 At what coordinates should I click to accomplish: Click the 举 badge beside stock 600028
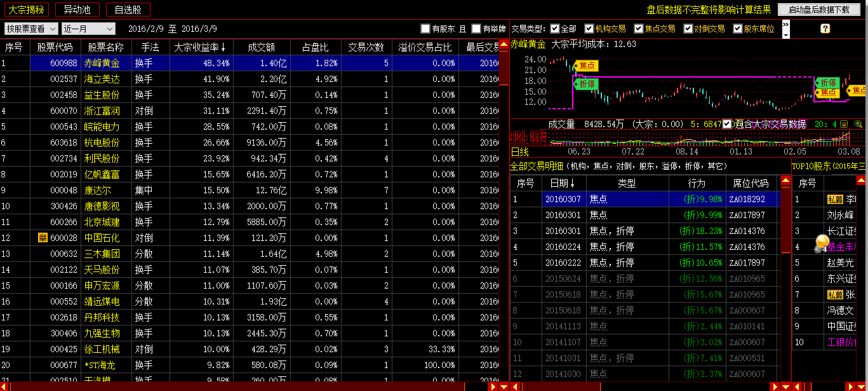(x=43, y=238)
